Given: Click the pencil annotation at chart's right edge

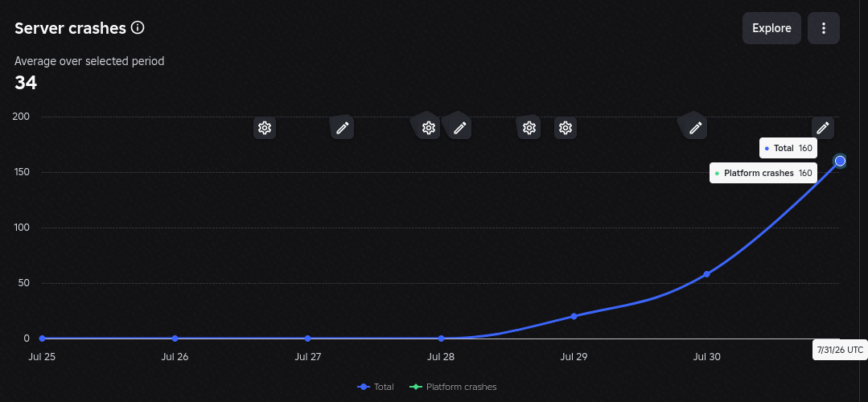Looking at the screenshot, I should (823, 129).
